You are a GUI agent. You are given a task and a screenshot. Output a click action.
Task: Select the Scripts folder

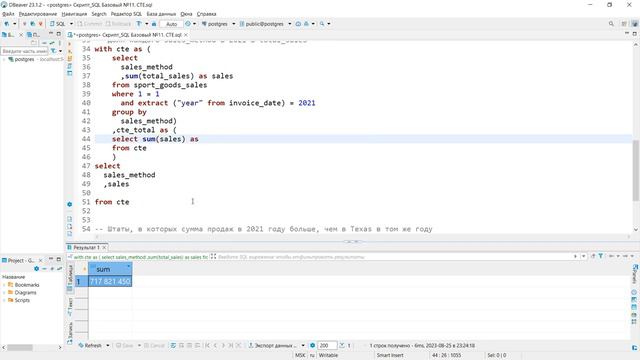pos(21,300)
